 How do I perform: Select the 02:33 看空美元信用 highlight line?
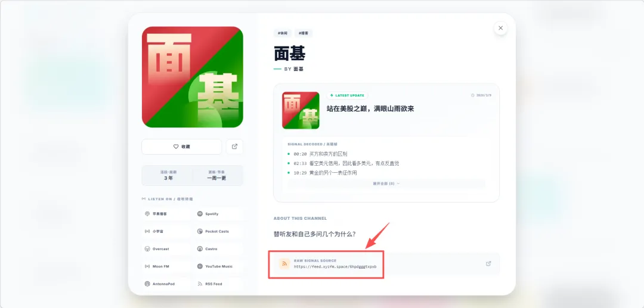point(346,163)
